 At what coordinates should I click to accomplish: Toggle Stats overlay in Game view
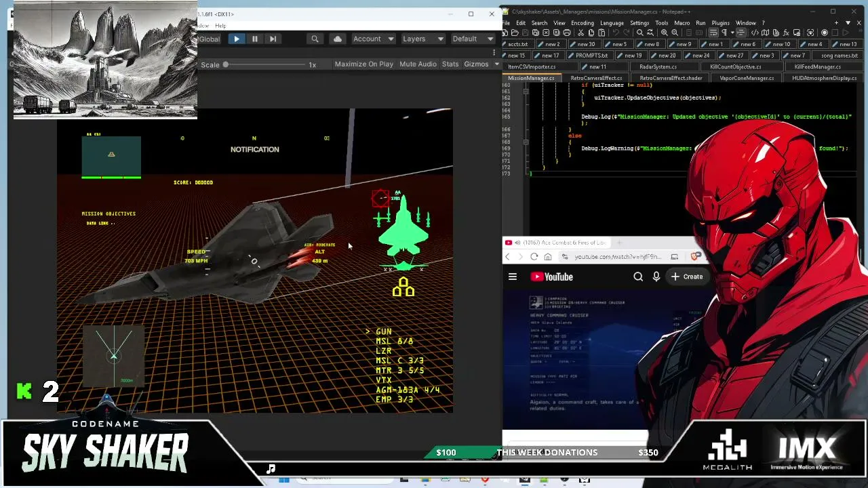(x=450, y=64)
